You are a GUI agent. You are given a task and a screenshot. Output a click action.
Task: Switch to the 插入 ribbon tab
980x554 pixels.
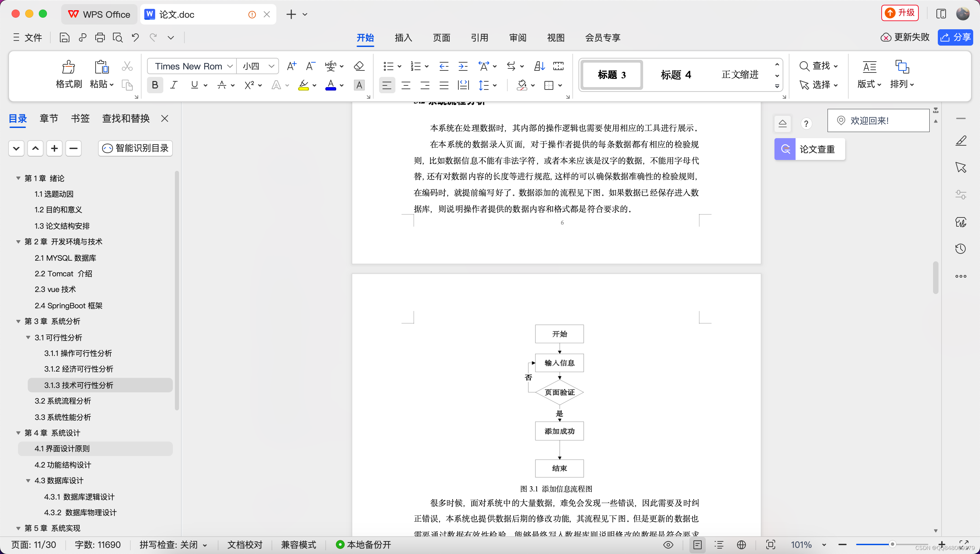pyautogui.click(x=403, y=38)
